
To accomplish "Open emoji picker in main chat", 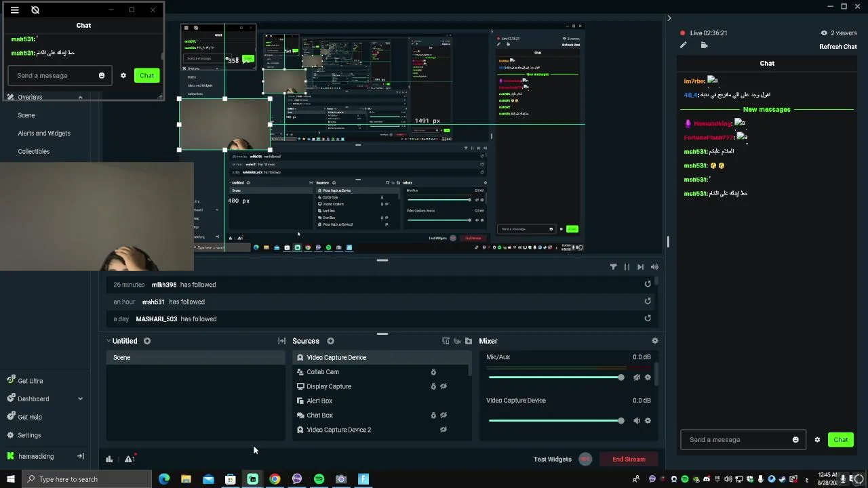I will point(795,440).
